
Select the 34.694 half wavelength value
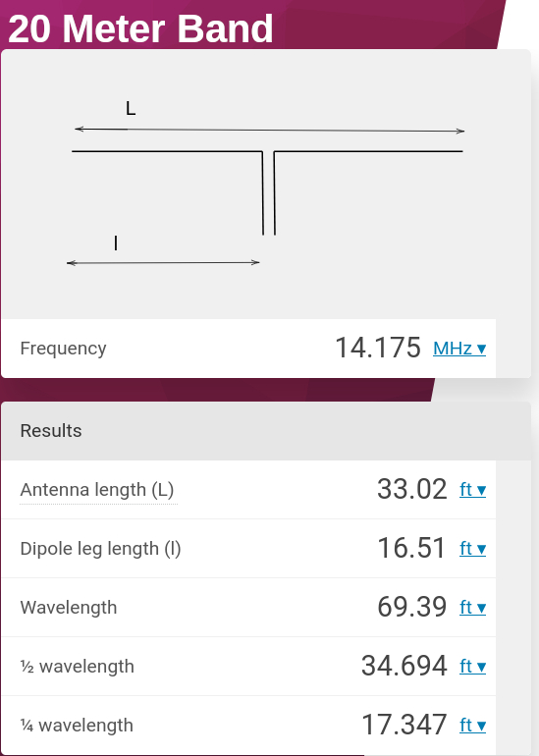pos(404,666)
